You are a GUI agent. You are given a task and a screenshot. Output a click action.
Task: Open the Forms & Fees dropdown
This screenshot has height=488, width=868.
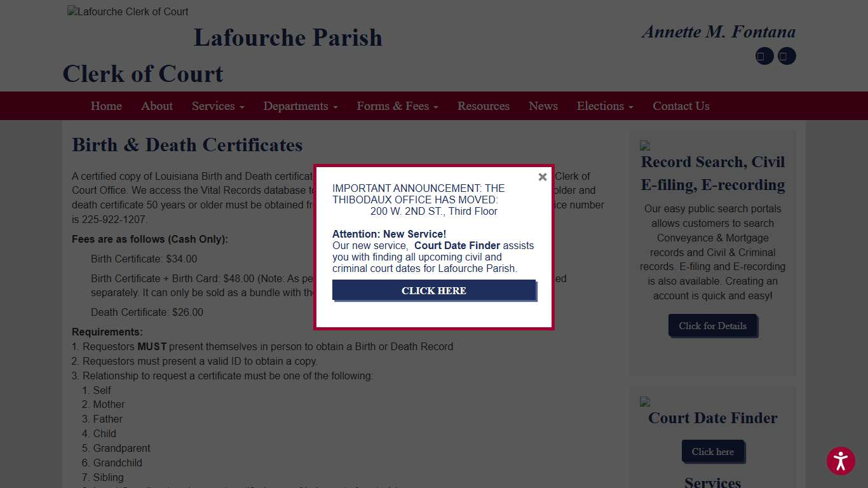tap(397, 106)
